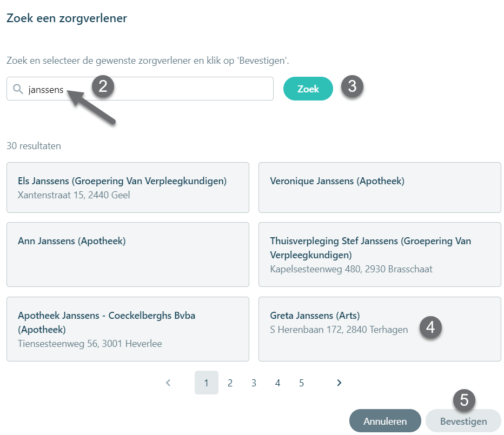This screenshot has height=435, width=504.
Task: Cancel the dialog with Annuleren
Action: [385, 421]
